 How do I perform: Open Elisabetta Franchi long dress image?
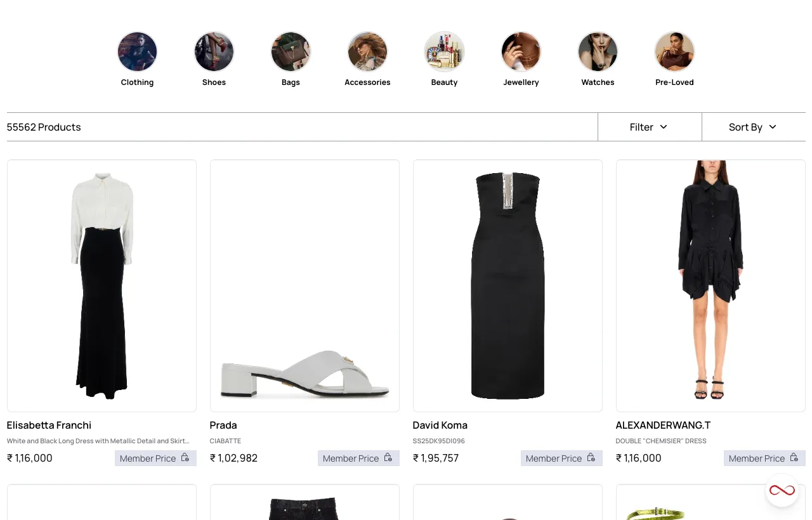click(x=101, y=286)
